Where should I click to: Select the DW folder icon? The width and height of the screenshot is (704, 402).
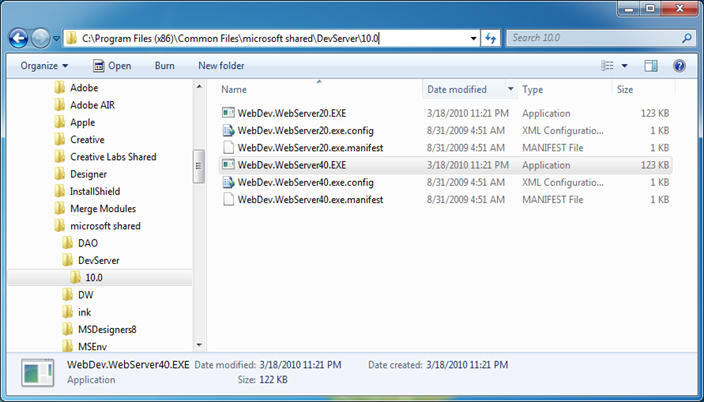coord(67,295)
